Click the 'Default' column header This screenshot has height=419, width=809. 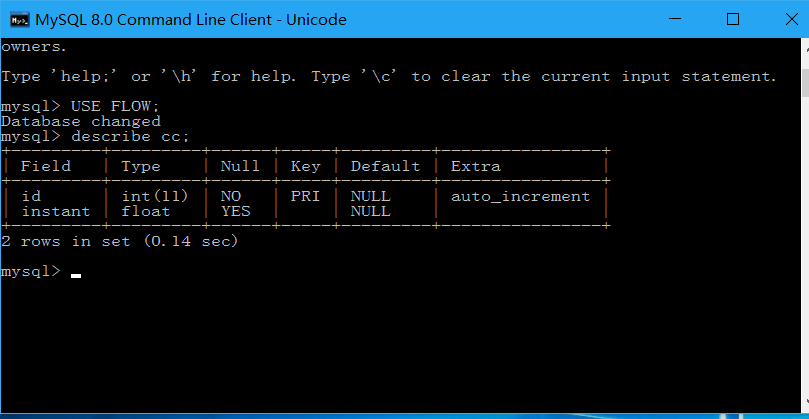[385, 166]
